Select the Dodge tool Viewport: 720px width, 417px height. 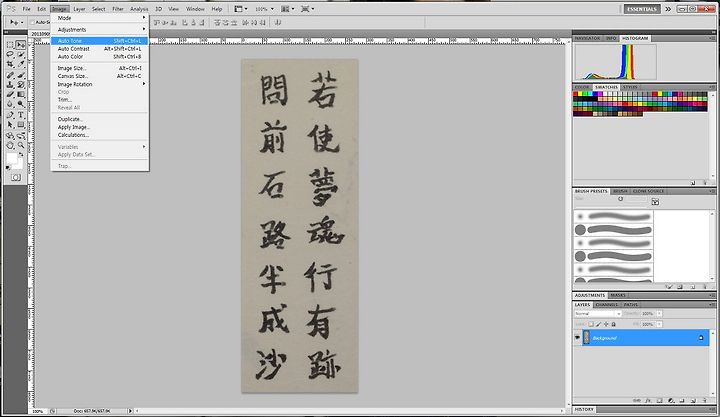coord(21,104)
